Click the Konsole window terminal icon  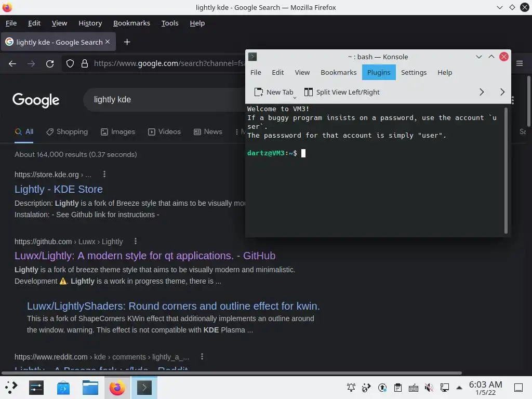tap(252, 57)
